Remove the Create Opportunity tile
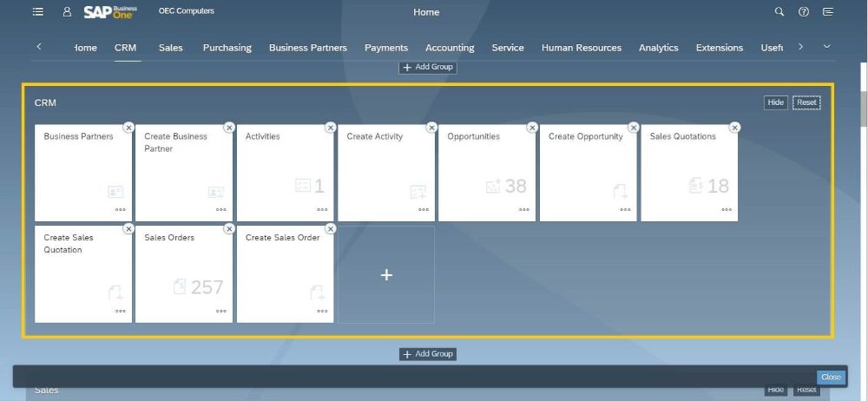The width and height of the screenshot is (868, 401). (634, 128)
